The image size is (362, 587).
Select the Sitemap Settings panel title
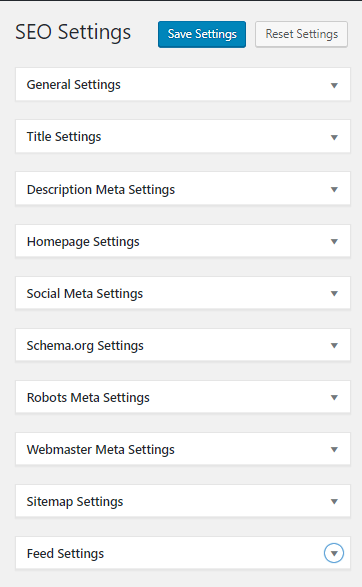(75, 502)
